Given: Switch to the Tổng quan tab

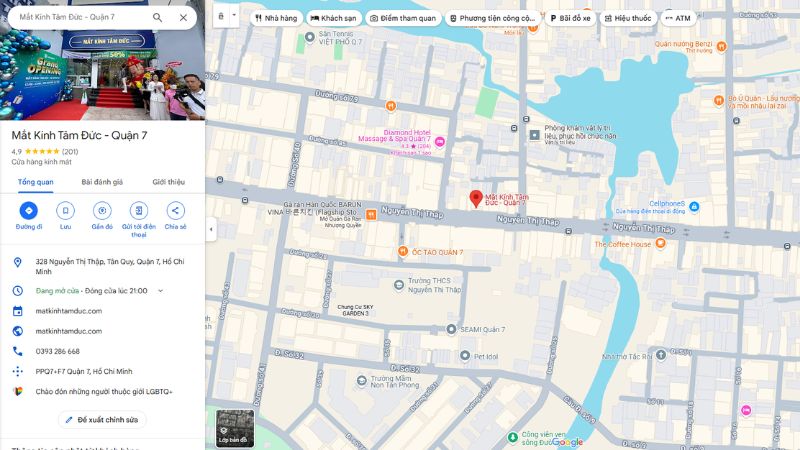Looking at the screenshot, I should point(36,182).
